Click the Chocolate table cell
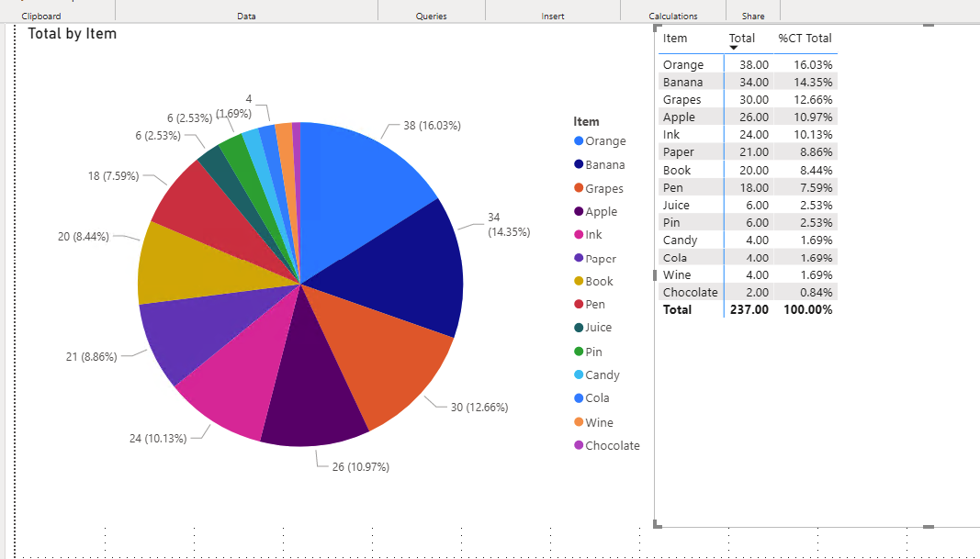This screenshot has height=559, width=980. [x=690, y=292]
